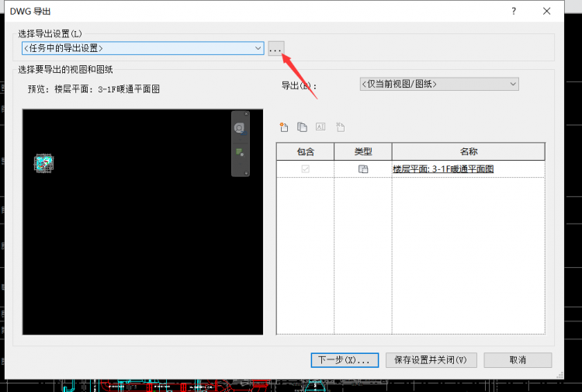582x392 pixels.
Task: Click the 名称 column header
Action: pos(469,151)
